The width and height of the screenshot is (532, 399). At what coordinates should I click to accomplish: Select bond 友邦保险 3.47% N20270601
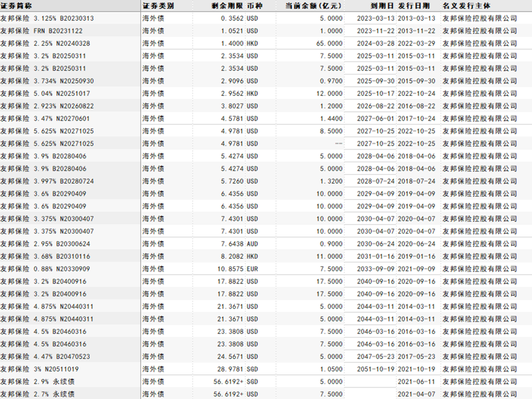coord(45,119)
